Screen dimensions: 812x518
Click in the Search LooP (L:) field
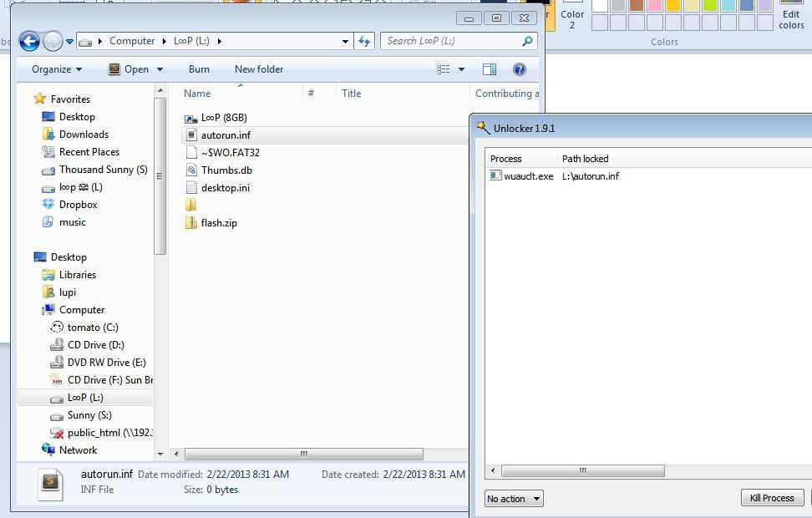[x=451, y=41]
